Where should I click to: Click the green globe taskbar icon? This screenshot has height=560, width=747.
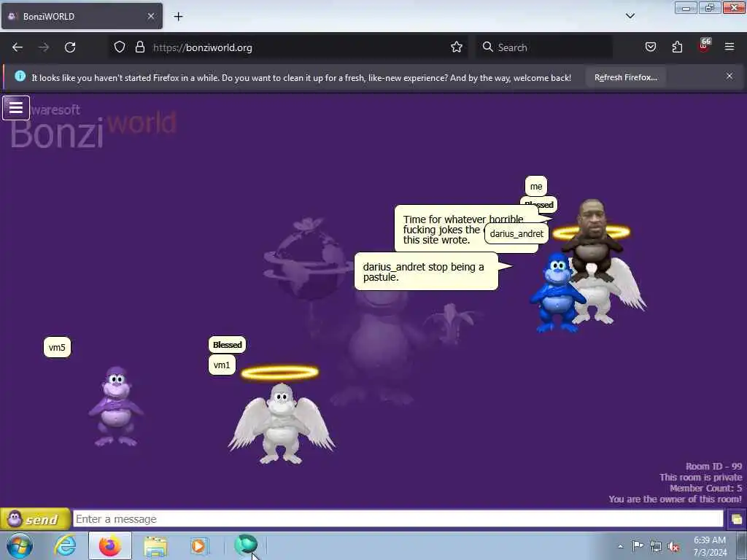246,545
